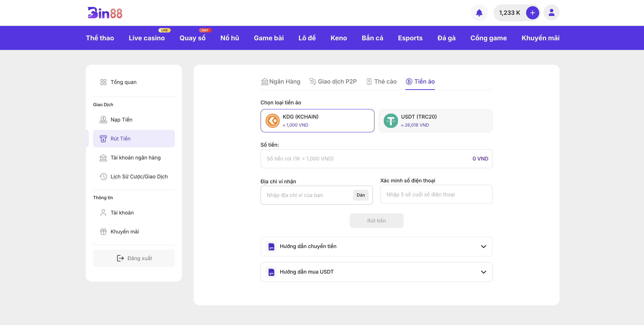The height and width of the screenshot is (325, 644).
Task: Click the ≈ 1,000 VND rate text
Action: pos(295,125)
